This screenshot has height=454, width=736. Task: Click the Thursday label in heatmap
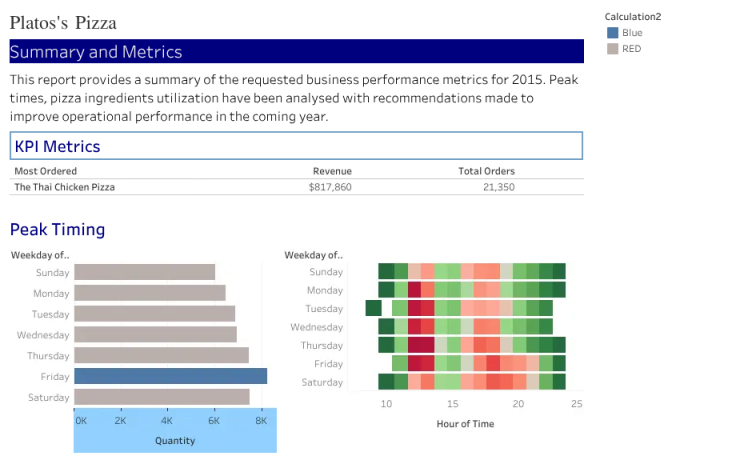tap(322, 345)
